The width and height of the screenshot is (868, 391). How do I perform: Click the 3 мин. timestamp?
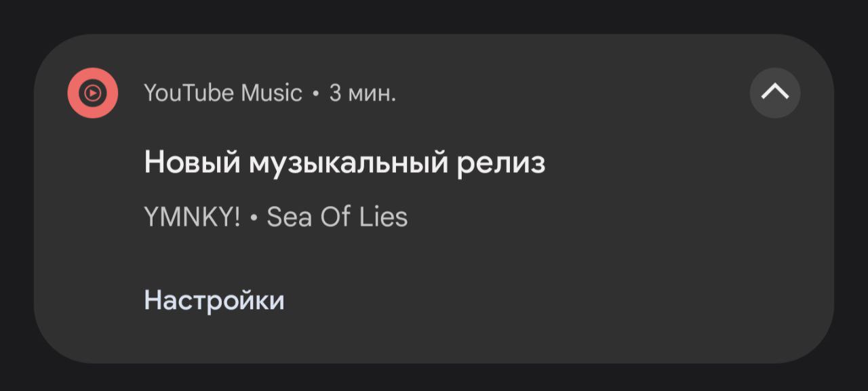click(x=363, y=93)
